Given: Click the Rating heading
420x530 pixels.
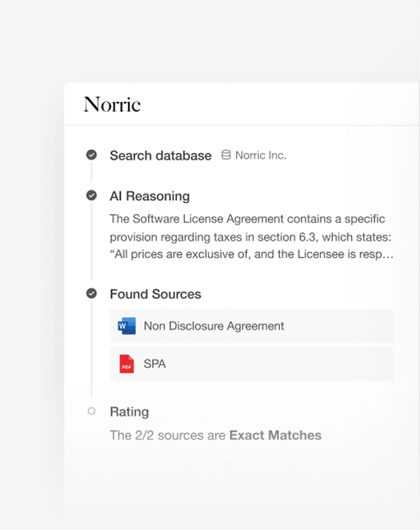Looking at the screenshot, I should click(129, 412).
